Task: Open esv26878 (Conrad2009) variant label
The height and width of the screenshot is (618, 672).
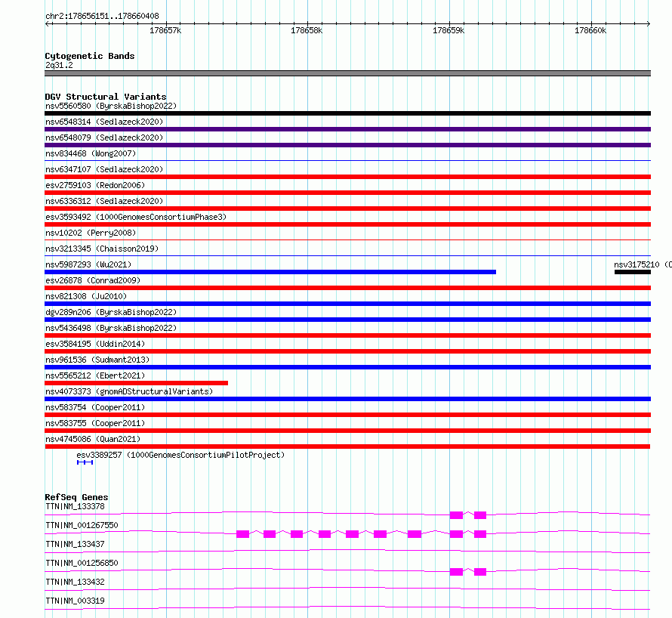Action: pyautogui.click(x=93, y=280)
